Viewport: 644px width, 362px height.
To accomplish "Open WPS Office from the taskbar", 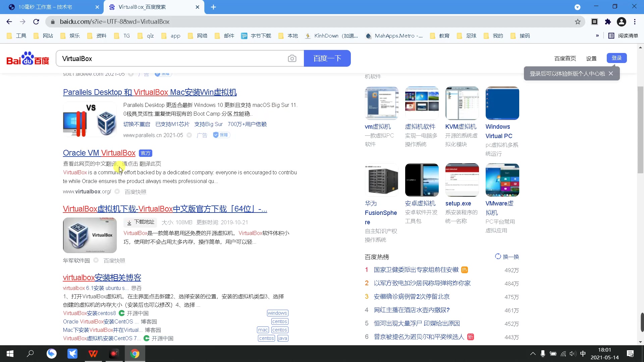I will click(93, 353).
